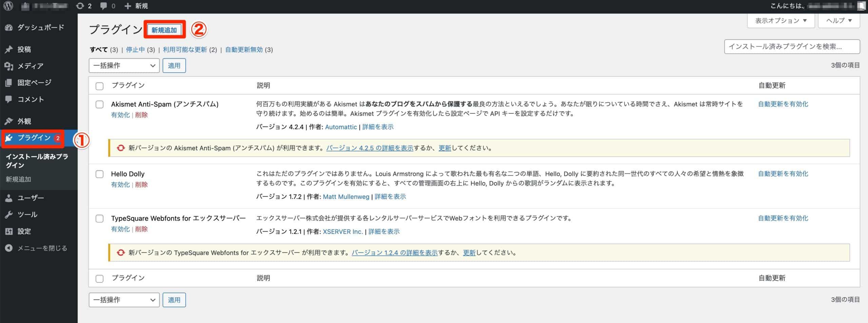The image size is (868, 323).
Task: Expand the ヘルプ panel
Action: pos(838,20)
